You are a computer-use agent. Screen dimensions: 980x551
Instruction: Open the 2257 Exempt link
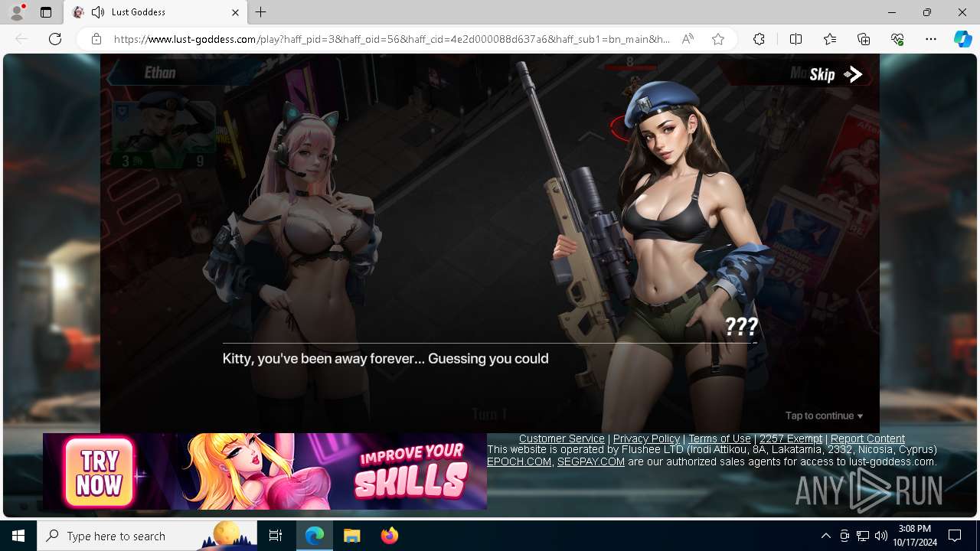[791, 439]
